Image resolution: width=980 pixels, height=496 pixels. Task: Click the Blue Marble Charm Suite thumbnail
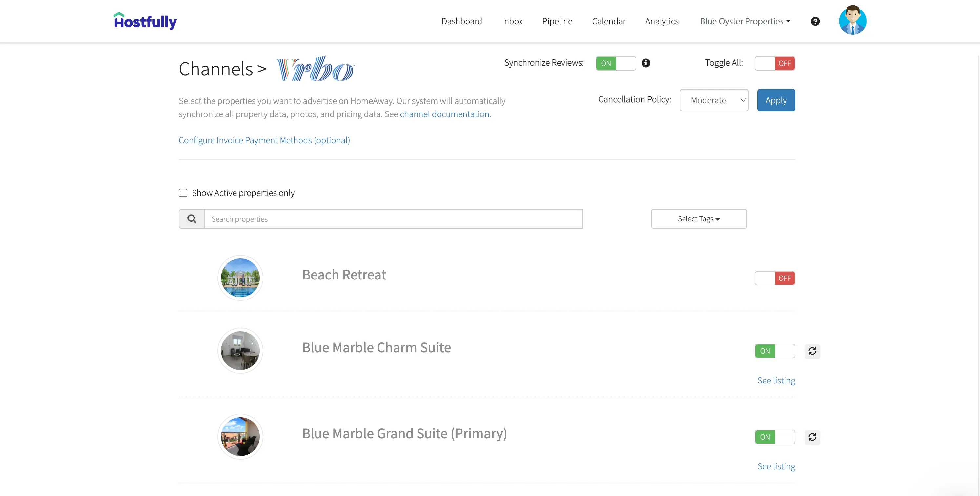point(240,350)
